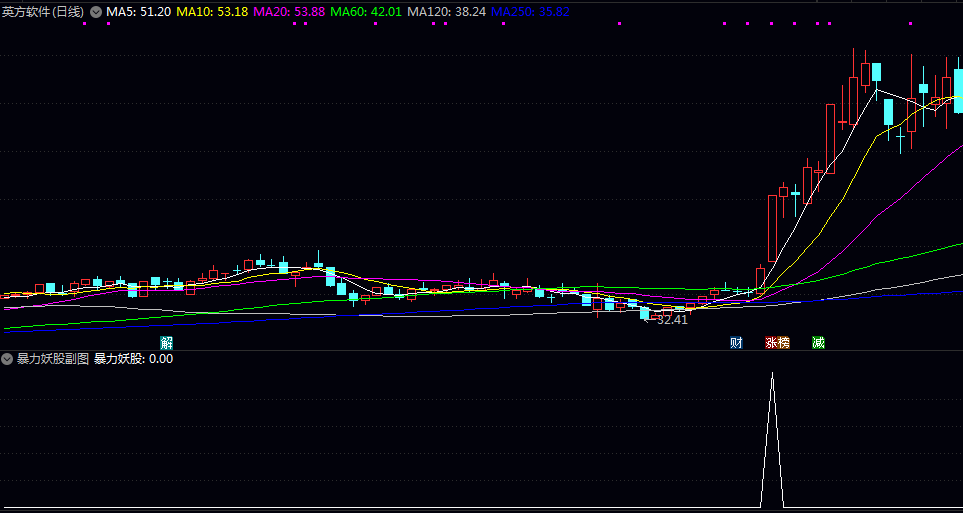This screenshot has width=963, height=513.
Task: Click the circular arrow icon beside 英方软件(日线)
Action: coord(96,12)
